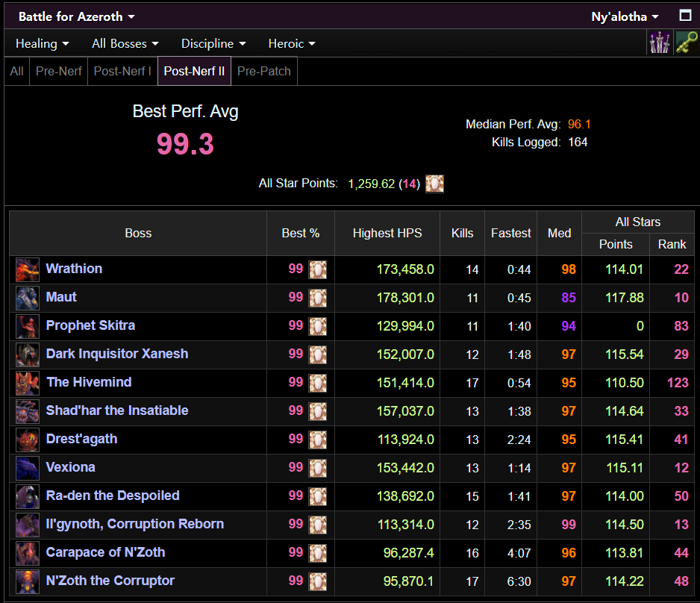
Task: Click the Carapace of N'Zoth portrait
Action: pyautogui.click(x=27, y=553)
